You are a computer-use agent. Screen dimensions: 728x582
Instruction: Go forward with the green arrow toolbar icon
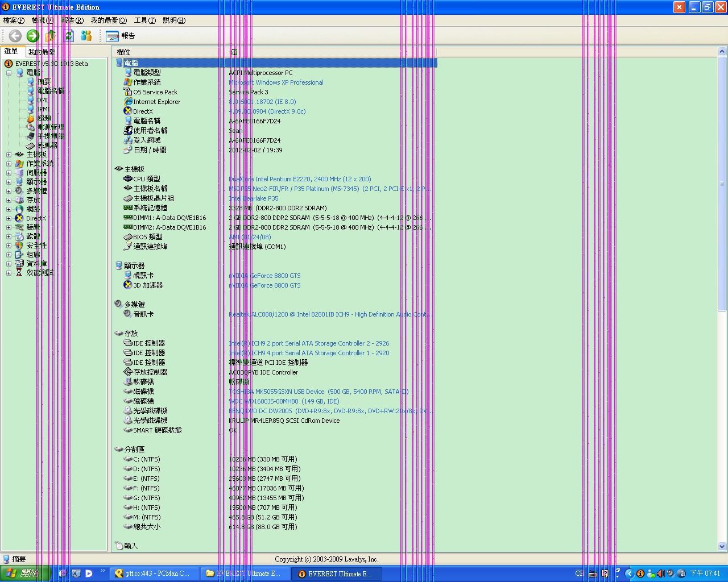pyautogui.click(x=33, y=36)
